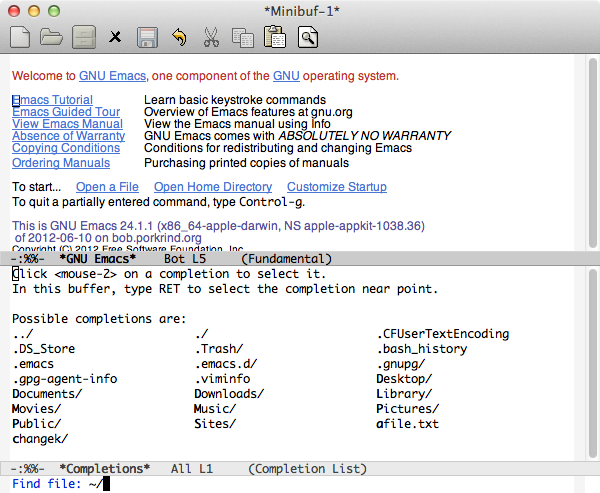Click (Completion List) mode indicator

click(x=307, y=469)
